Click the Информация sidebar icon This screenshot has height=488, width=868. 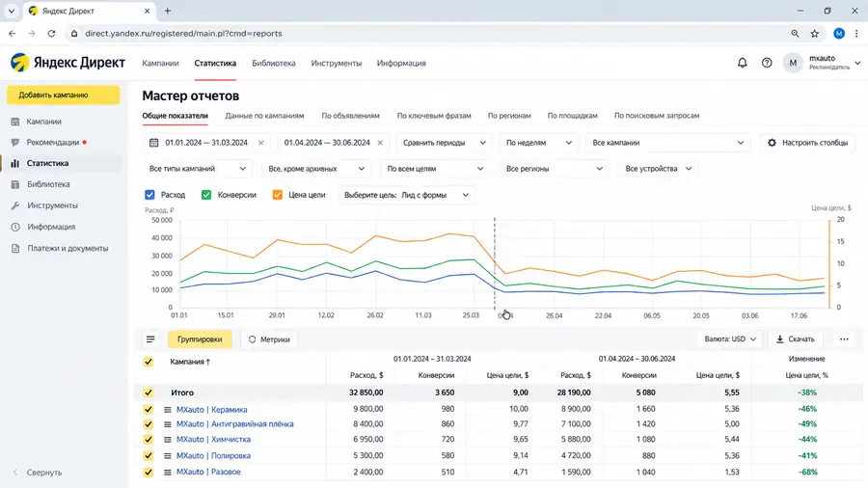[x=15, y=227]
